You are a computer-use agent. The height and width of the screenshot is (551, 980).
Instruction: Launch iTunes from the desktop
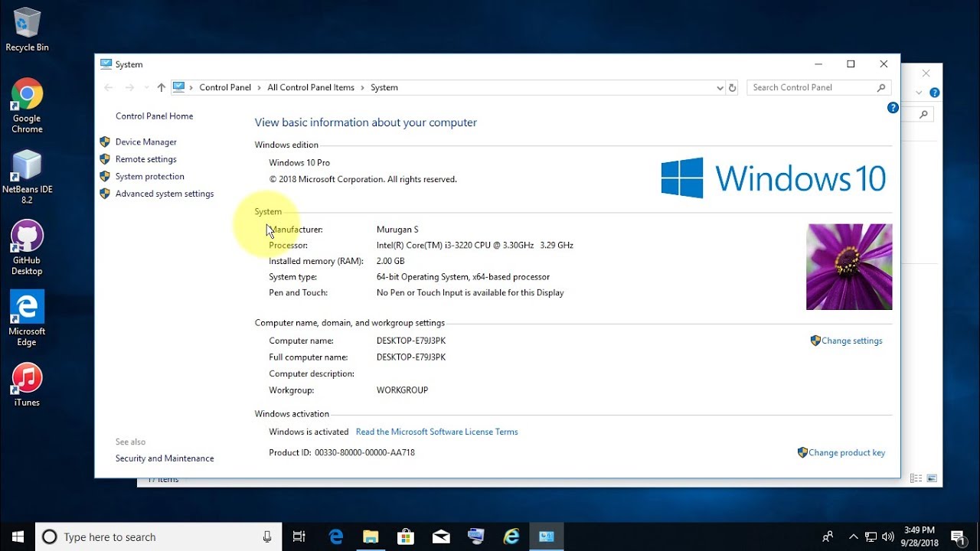point(27,385)
